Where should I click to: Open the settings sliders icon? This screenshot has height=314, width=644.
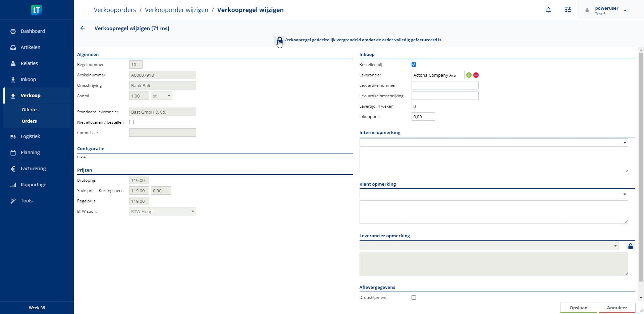568,10
